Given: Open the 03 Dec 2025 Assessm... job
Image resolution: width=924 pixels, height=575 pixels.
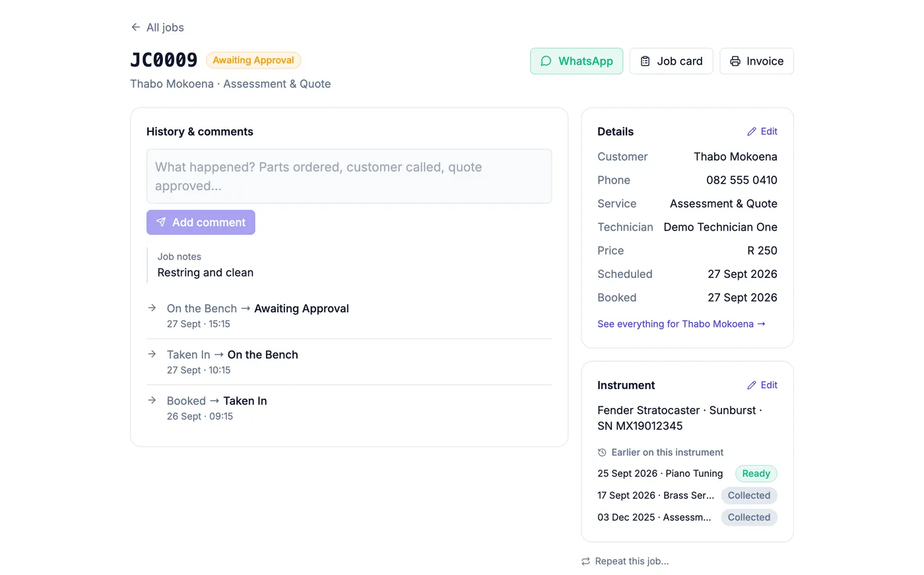Looking at the screenshot, I should tap(654, 517).
